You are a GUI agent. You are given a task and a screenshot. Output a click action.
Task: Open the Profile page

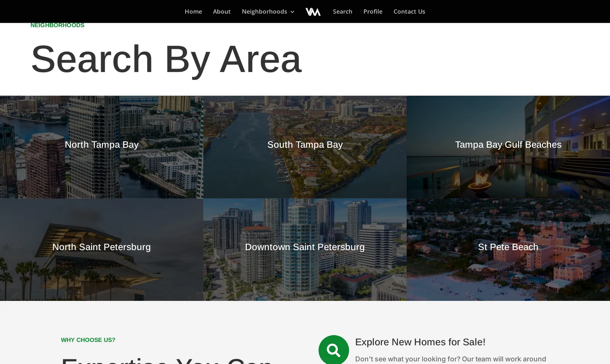[373, 11]
